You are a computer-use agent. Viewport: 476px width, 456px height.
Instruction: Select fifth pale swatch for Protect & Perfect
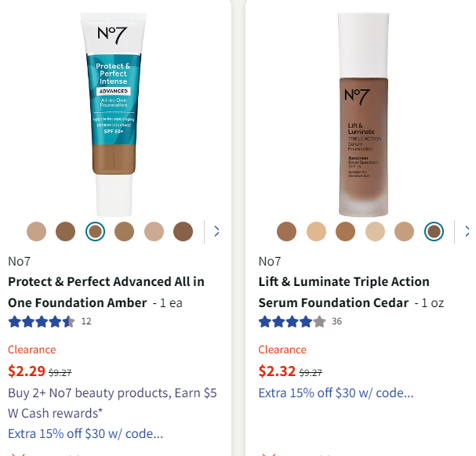click(154, 231)
